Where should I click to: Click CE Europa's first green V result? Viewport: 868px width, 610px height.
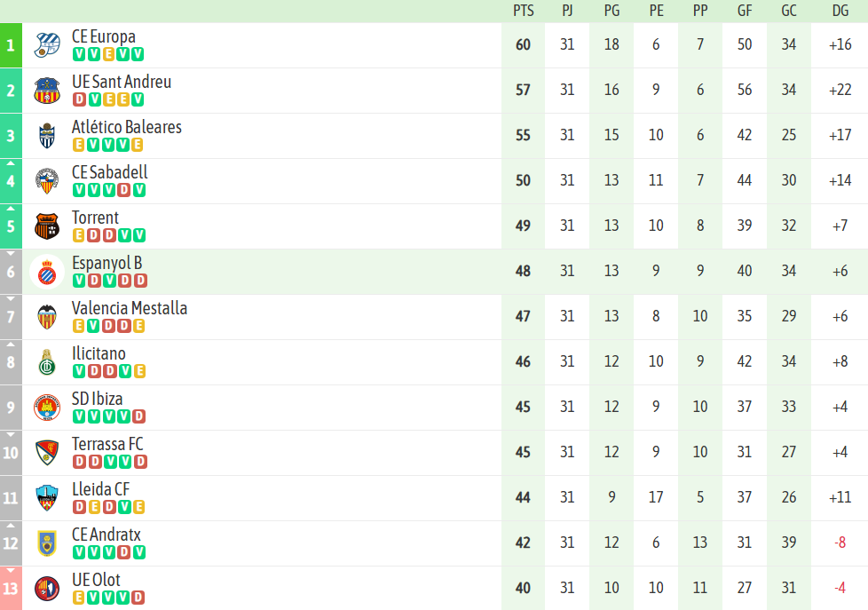(x=79, y=54)
